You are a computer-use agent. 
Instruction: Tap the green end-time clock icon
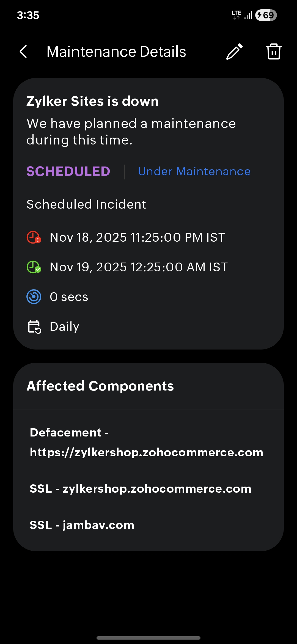pyautogui.click(x=34, y=267)
